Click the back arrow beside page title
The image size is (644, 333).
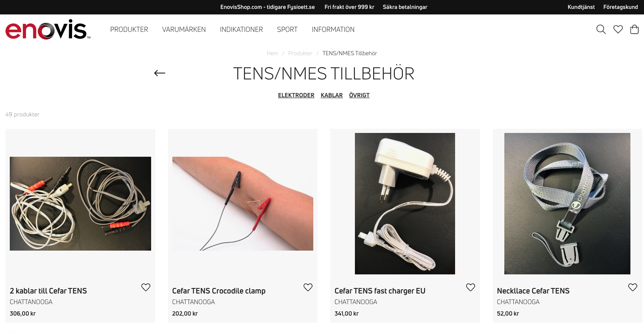point(160,73)
